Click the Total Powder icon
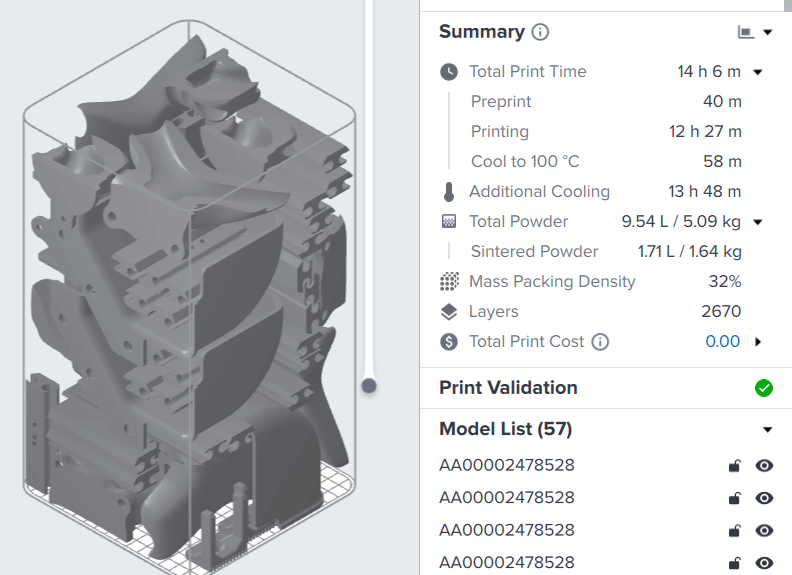 (449, 221)
